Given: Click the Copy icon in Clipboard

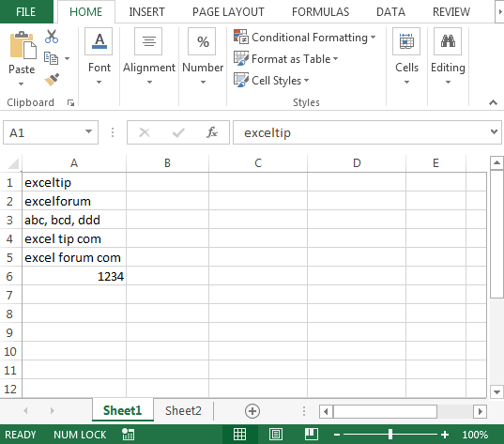Looking at the screenshot, I should (x=51, y=58).
